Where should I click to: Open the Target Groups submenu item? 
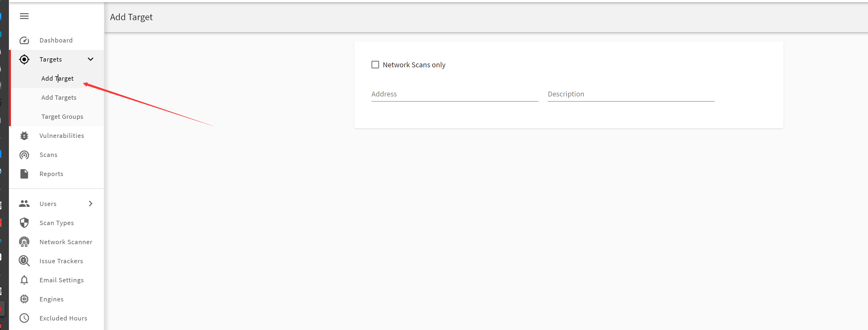tap(62, 117)
